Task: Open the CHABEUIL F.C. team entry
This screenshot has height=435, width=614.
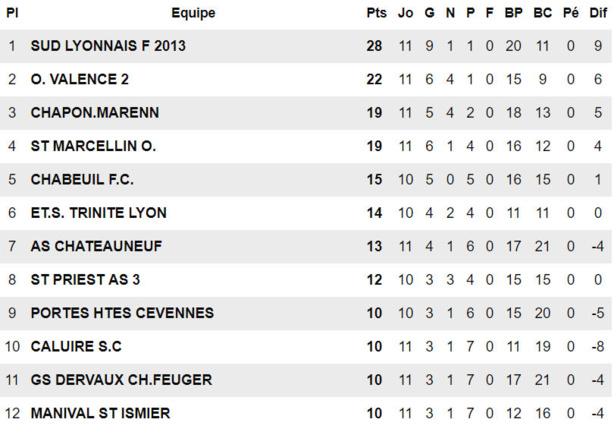Action: pyautogui.click(x=82, y=180)
